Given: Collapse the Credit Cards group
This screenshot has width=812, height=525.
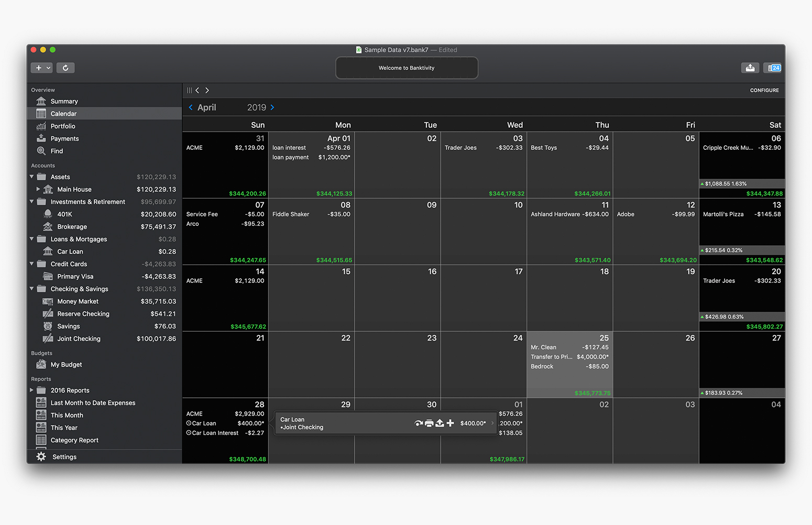Looking at the screenshot, I should point(32,264).
